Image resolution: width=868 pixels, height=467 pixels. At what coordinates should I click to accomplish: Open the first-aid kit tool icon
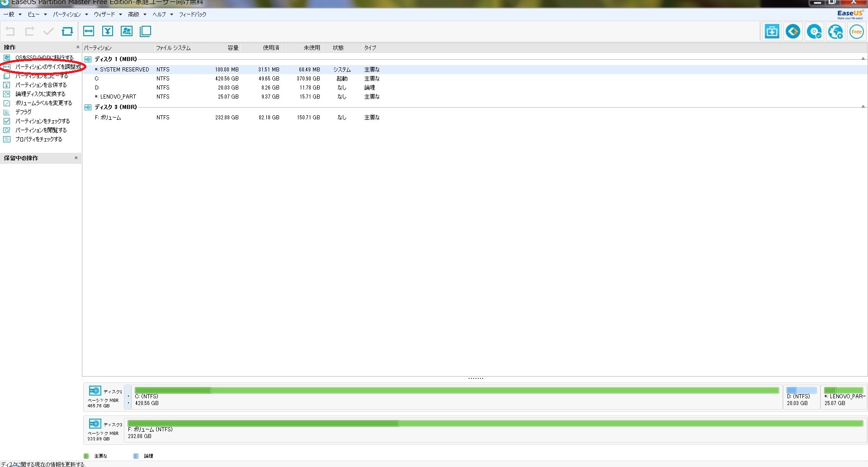click(772, 32)
